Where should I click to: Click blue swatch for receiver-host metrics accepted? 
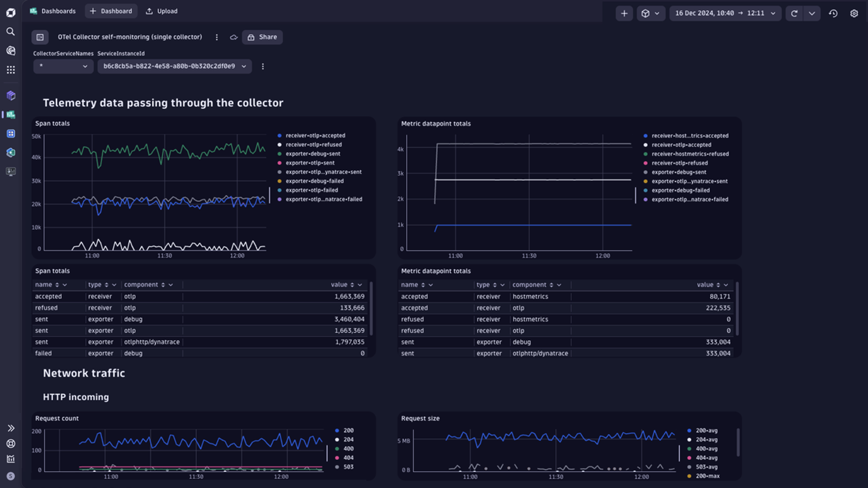646,136
